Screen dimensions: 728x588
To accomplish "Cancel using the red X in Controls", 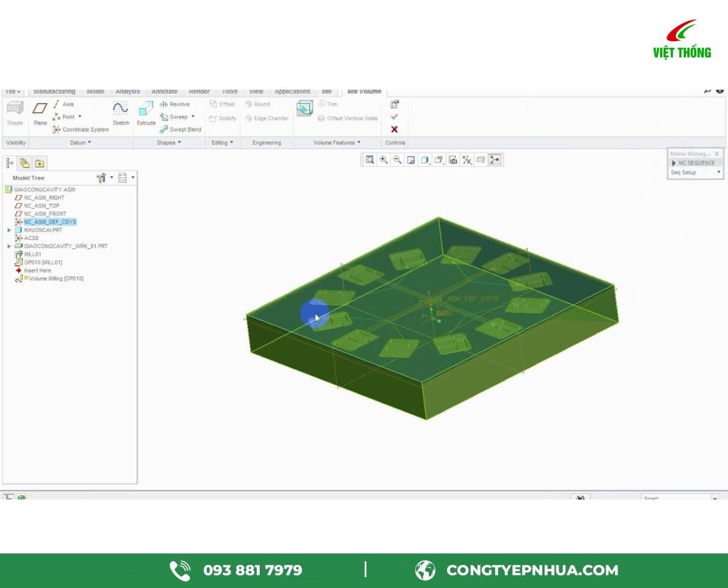I will [x=394, y=129].
